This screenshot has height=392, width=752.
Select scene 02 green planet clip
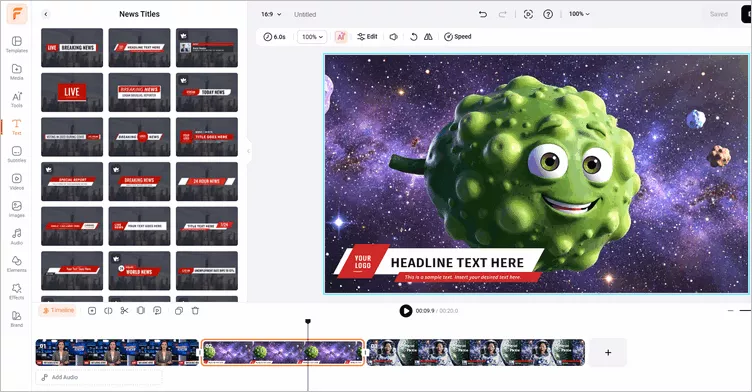click(282, 353)
